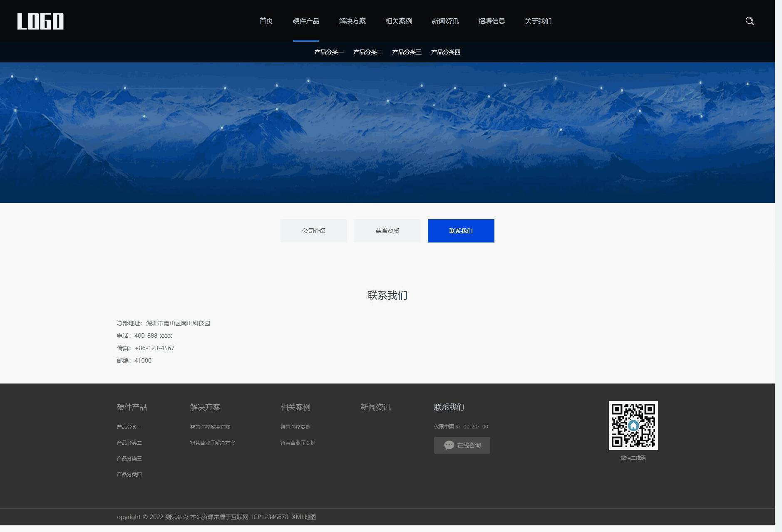Viewport: 782px width, 532px height.
Task: Click the 邮编 41000 line
Action: (x=134, y=361)
